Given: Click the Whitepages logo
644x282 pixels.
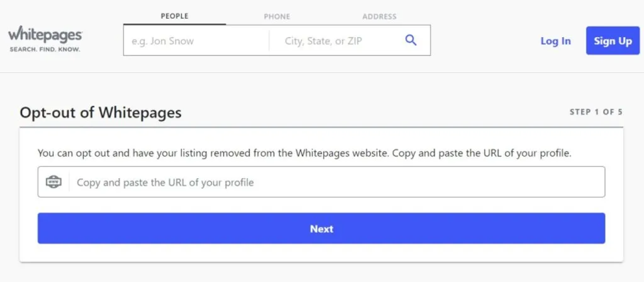Looking at the screenshot, I should [x=45, y=35].
